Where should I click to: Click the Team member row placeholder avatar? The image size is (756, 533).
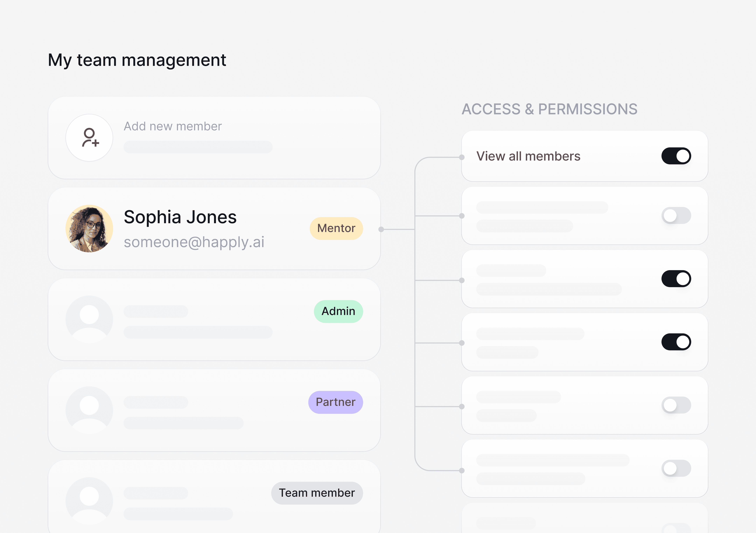pos(89,501)
